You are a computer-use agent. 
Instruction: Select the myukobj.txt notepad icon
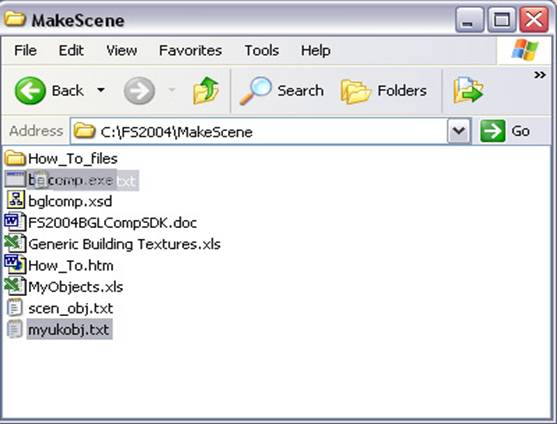pos(15,329)
